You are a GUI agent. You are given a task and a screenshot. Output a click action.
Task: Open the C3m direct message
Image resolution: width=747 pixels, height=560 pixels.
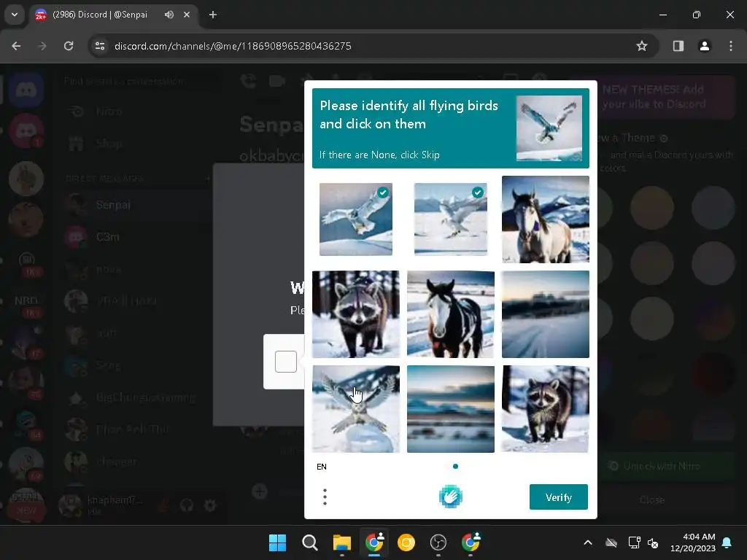point(138,237)
